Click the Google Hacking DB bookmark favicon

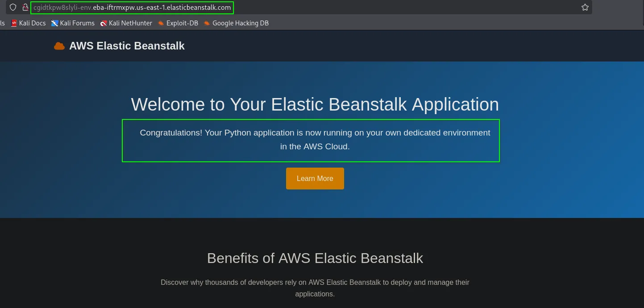[207, 23]
